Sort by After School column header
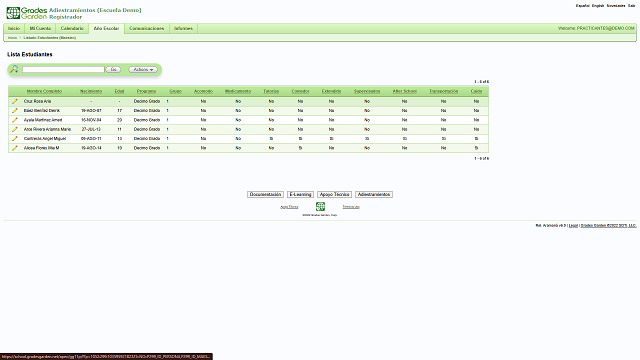This screenshot has width=640, height=360. (404, 91)
